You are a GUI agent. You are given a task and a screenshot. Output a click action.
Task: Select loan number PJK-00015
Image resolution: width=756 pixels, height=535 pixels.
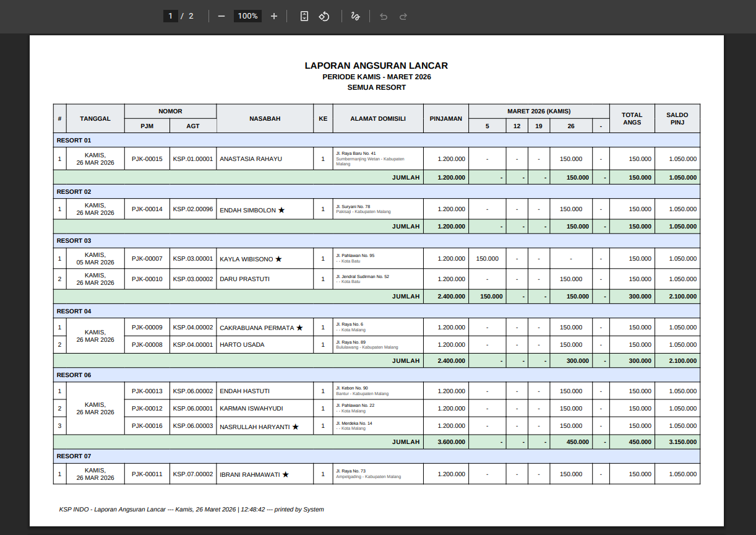click(x=147, y=159)
